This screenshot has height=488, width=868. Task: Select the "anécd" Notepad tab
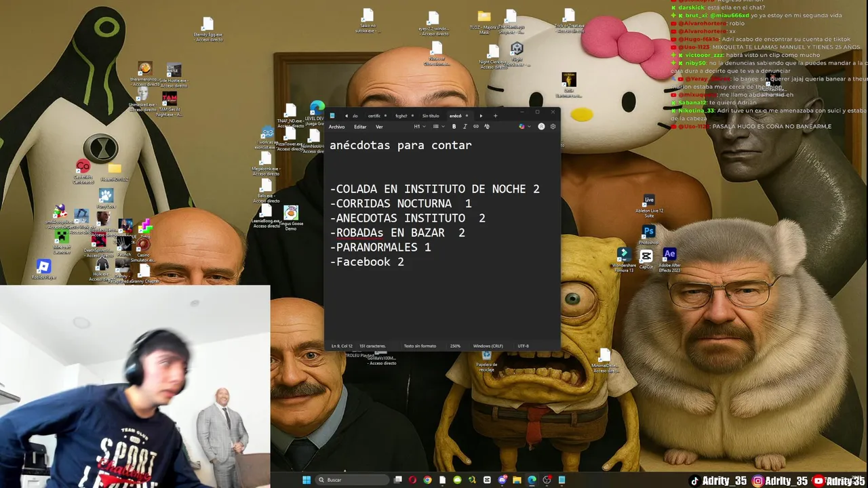pyautogui.click(x=456, y=116)
